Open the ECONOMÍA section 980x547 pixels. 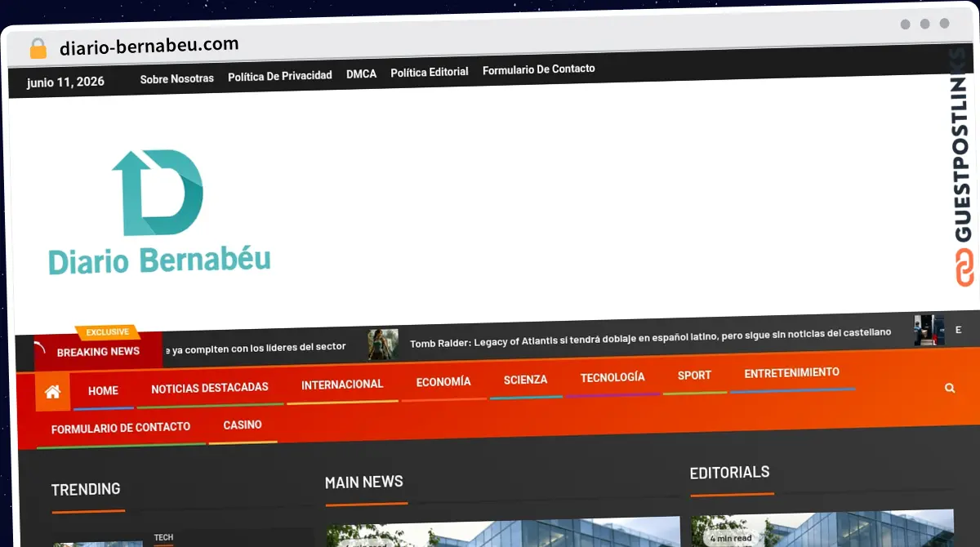pyautogui.click(x=443, y=381)
